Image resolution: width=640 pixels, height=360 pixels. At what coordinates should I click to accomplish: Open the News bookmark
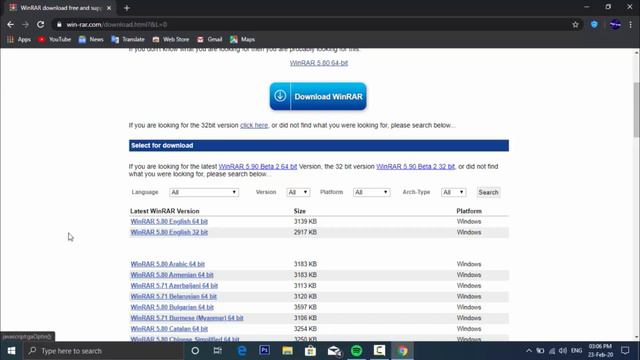click(x=91, y=39)
